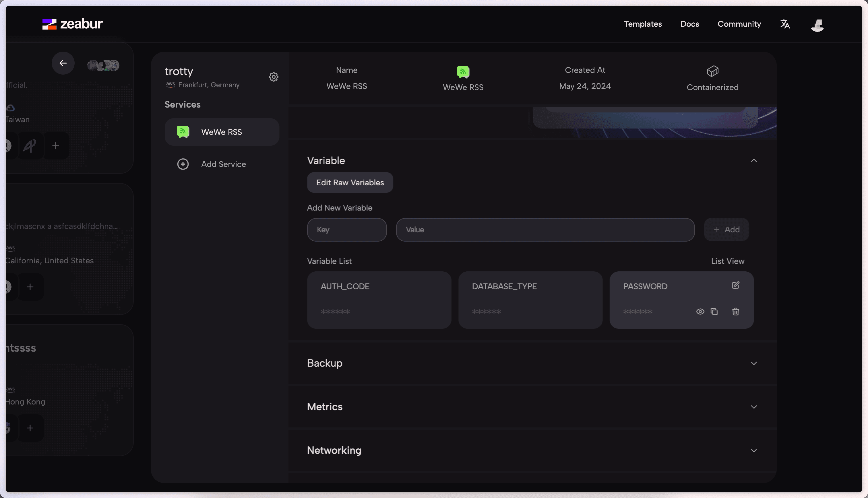
Task: Focus the Key input field
Action: 346,230
